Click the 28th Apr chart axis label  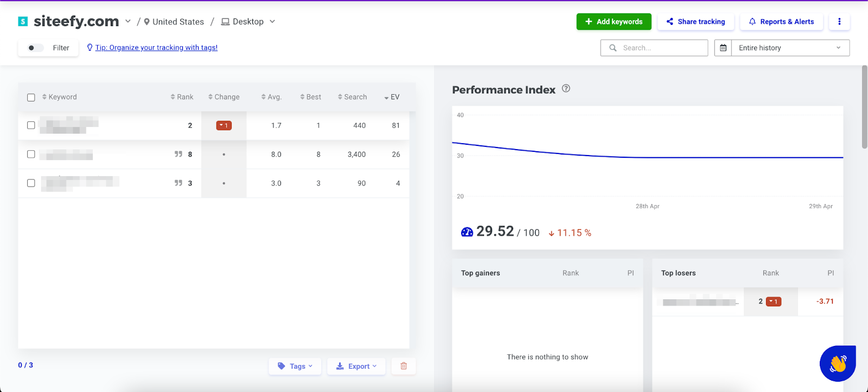coord(648,206)
